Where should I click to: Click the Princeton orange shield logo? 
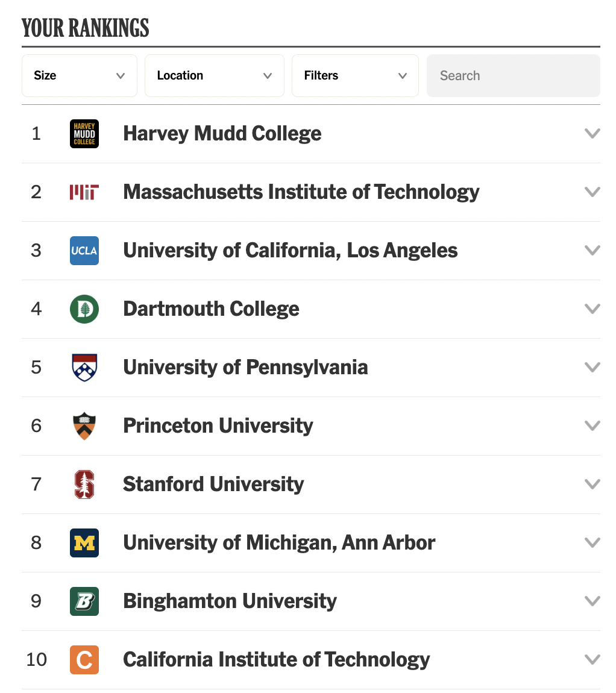(84, 426)
